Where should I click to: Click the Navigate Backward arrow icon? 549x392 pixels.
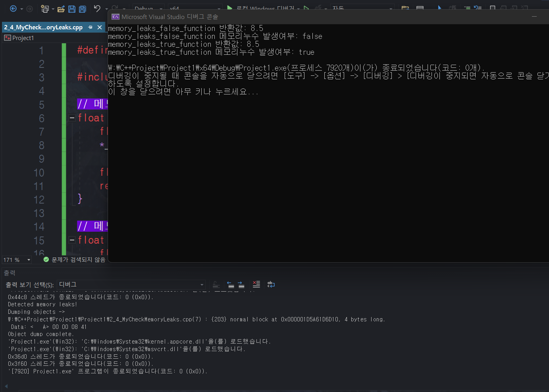[13, 8]
